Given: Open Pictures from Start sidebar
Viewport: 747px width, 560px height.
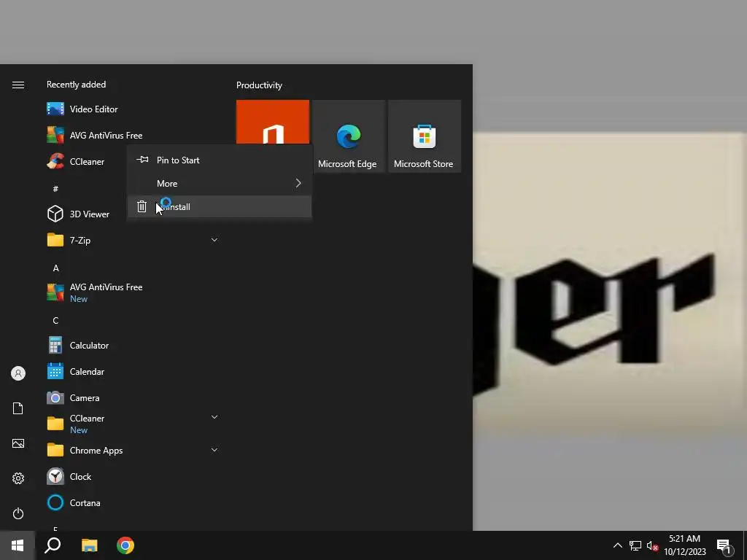Looking at the screenshot, I should tap(18, 443).
